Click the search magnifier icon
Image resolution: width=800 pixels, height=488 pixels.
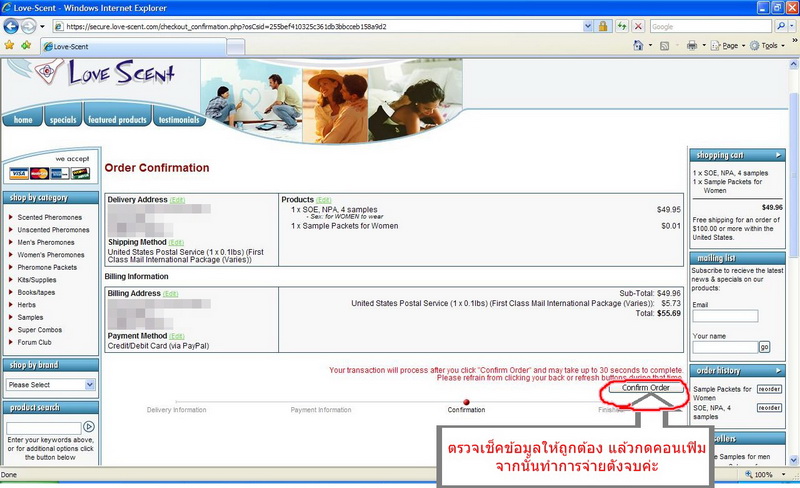[781, 26]
